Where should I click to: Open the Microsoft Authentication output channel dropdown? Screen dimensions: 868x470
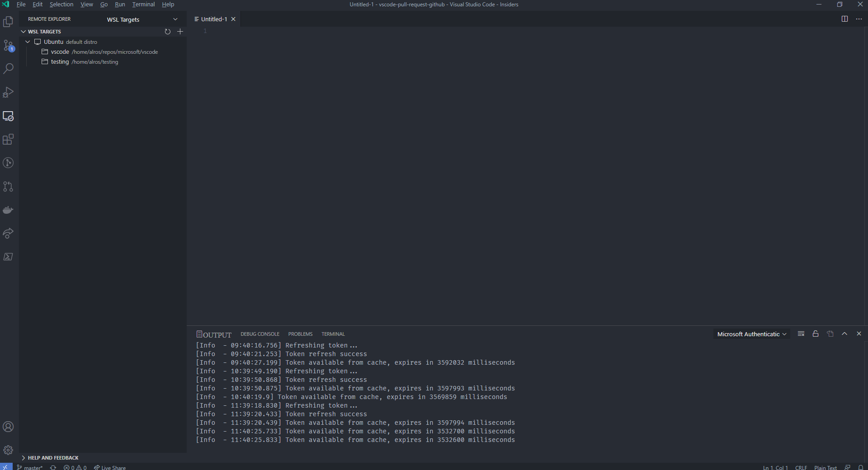(x=752, y=334)
